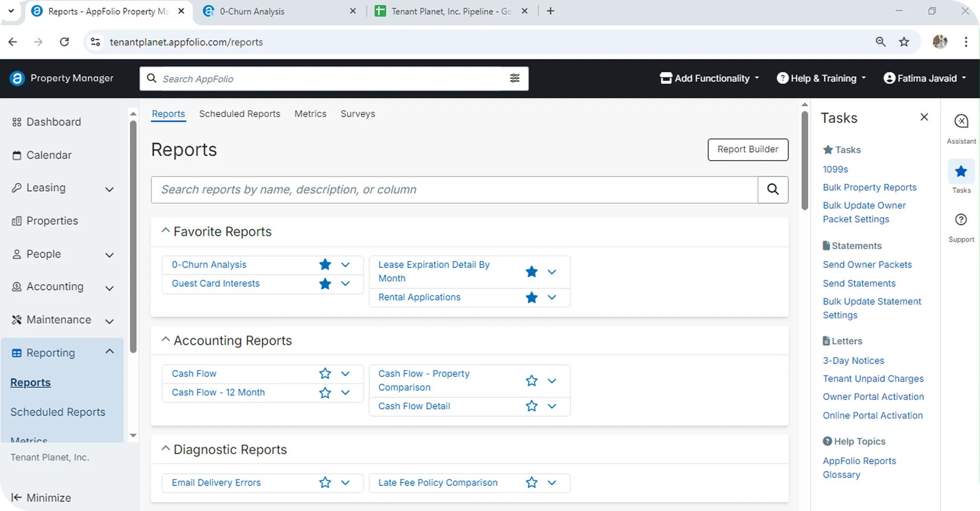Viewport: 980px width, 511px height.
Task: Click the search filter options icon
Action: click(514, 78)
